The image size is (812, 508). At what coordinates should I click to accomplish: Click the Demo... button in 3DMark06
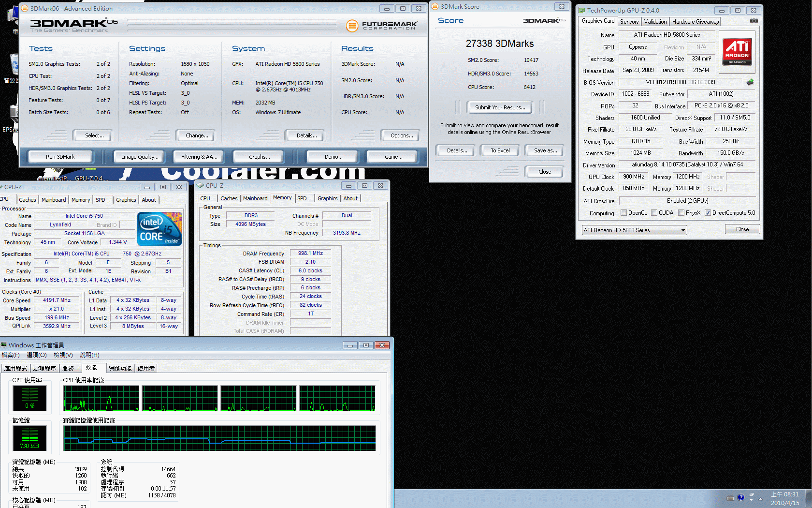click(333, 157)
